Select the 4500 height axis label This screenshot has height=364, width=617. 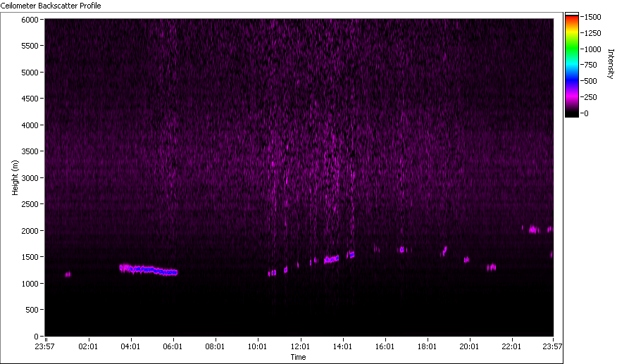click(30, 99)
